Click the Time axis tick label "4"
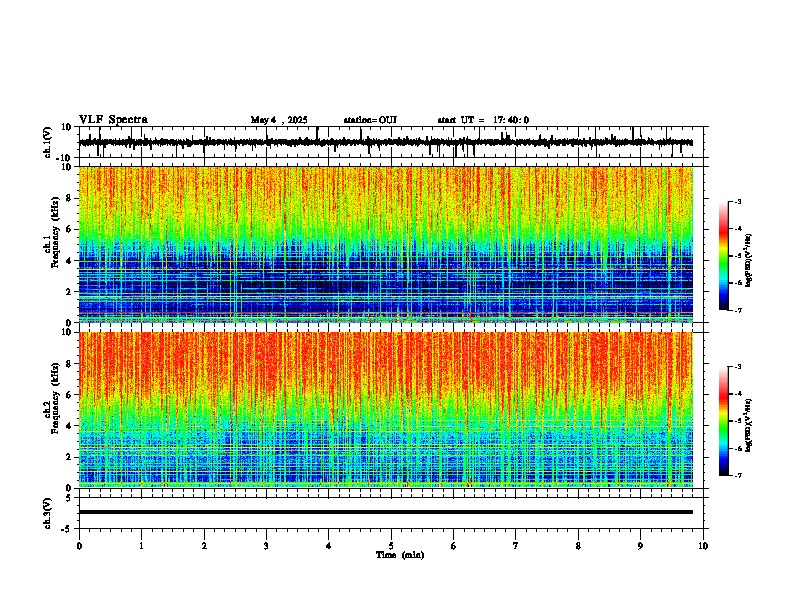This screenshot has height=612, width=792. (328, 546)
